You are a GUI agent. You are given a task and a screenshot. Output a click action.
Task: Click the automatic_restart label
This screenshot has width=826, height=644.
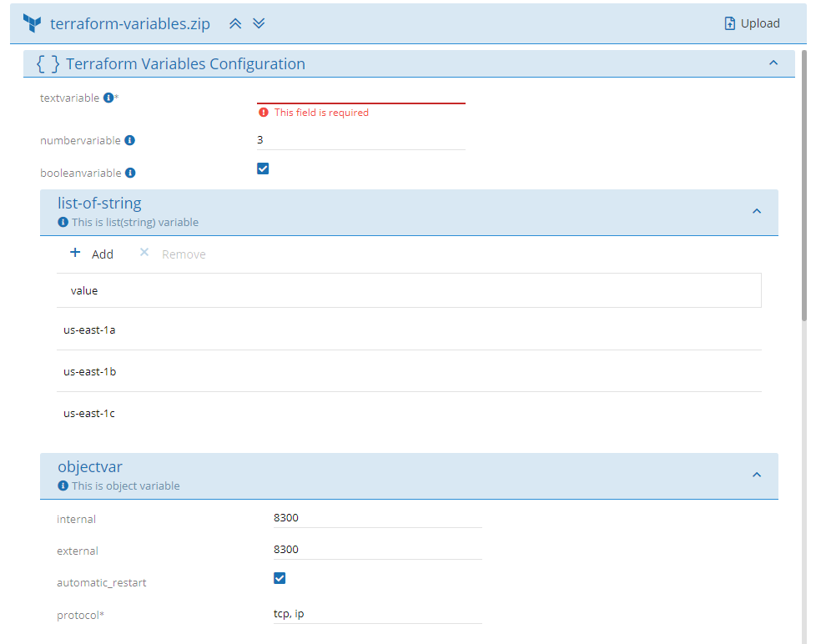coord(102,583)
